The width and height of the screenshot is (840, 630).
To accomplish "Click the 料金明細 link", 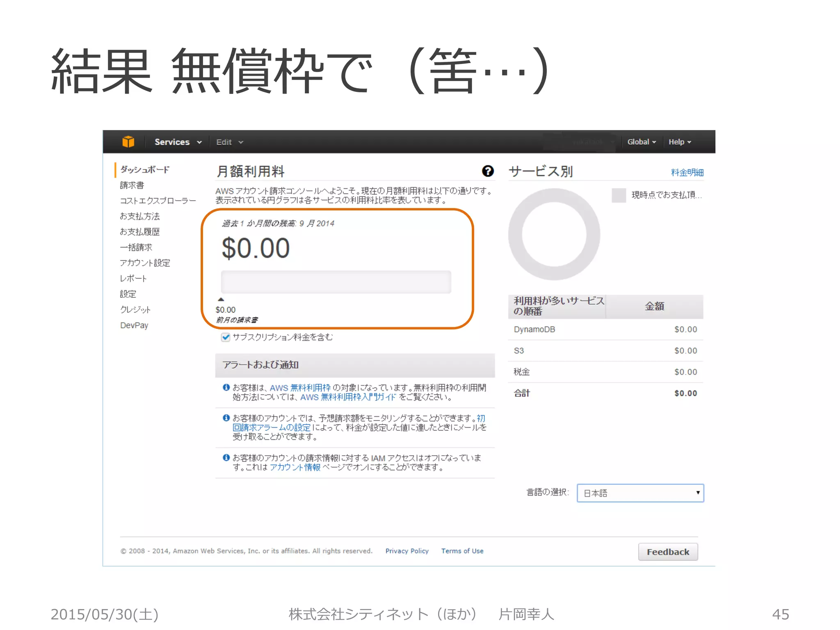I will 687,173.
